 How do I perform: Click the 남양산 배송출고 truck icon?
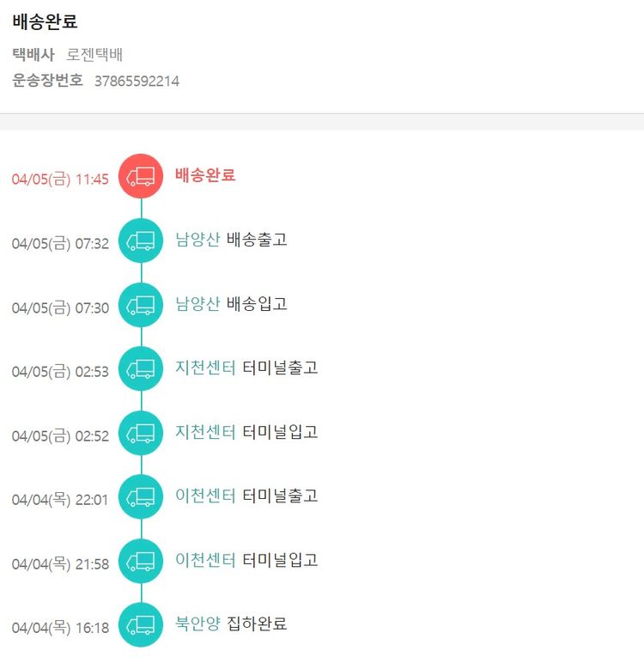140,240
